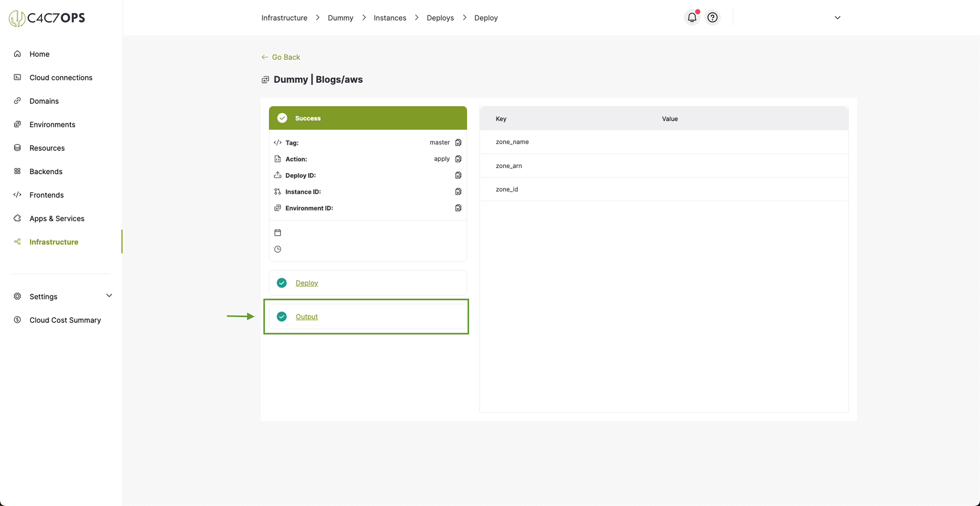The image size is (980, 506).
Task: Click the Deploy ID upload icon
Action: pyautogui.click(x=278, y=175)
